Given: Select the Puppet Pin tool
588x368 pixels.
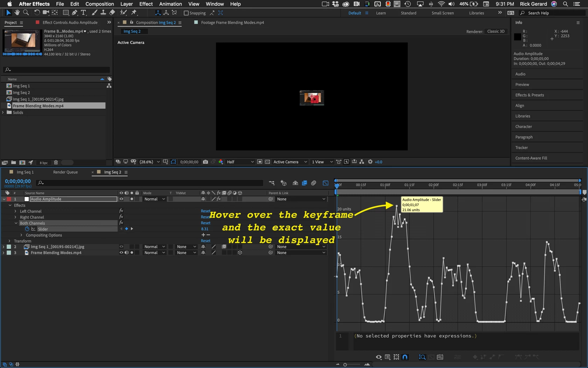Looking at the screenshot, I should [x=134, y=13].
